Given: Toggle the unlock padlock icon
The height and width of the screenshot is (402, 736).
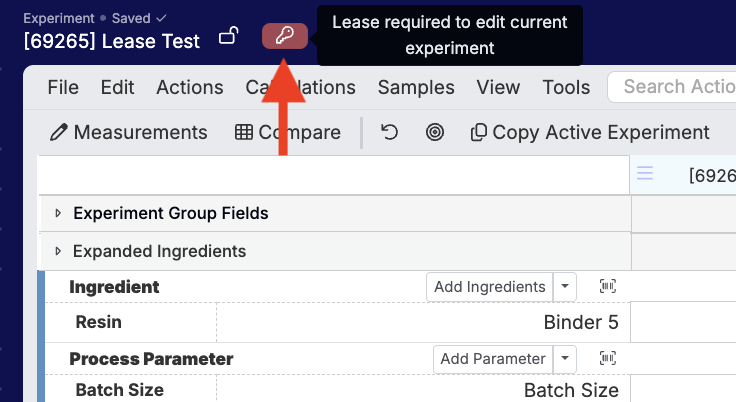Looking at the screenshot, I should point(229,36).
